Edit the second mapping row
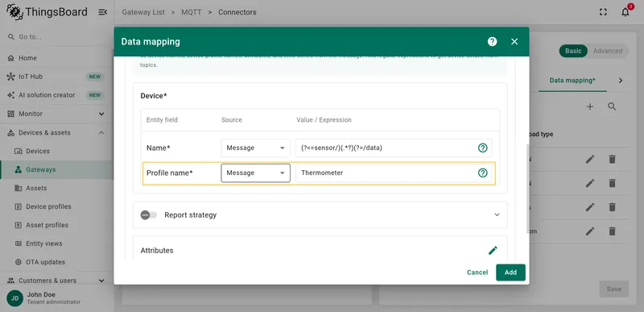The width and height of the screenshot is (644, 312). click(x=590, y=183)
